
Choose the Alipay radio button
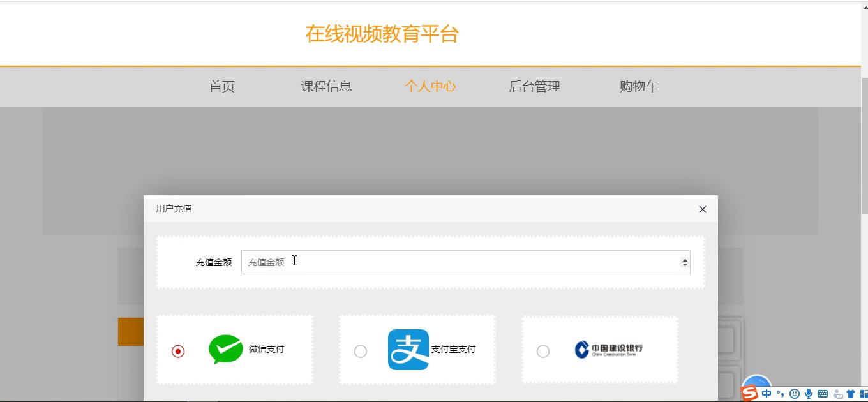(361, 352)
